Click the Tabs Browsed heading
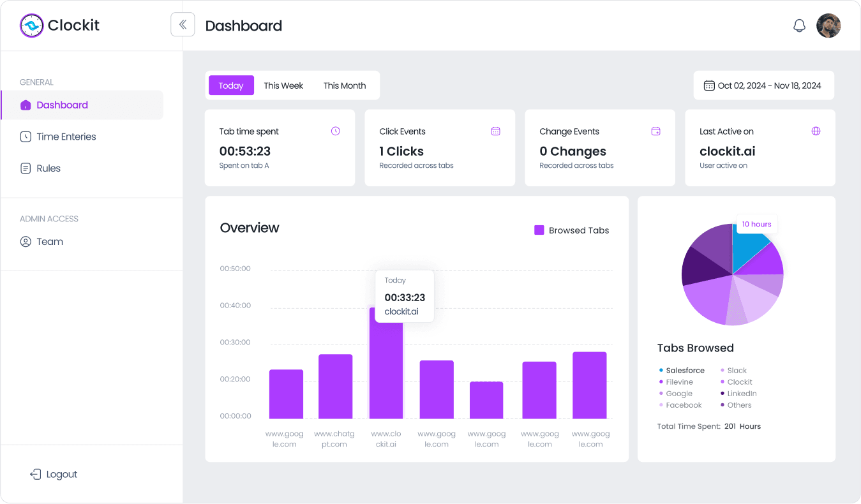 tap(696, 348)
